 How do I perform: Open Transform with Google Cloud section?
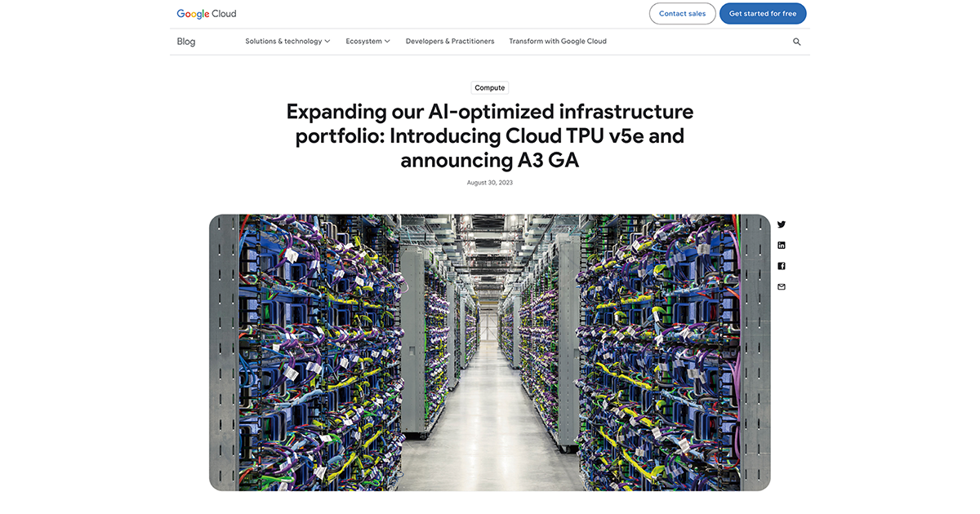click(x=558, y=42)
